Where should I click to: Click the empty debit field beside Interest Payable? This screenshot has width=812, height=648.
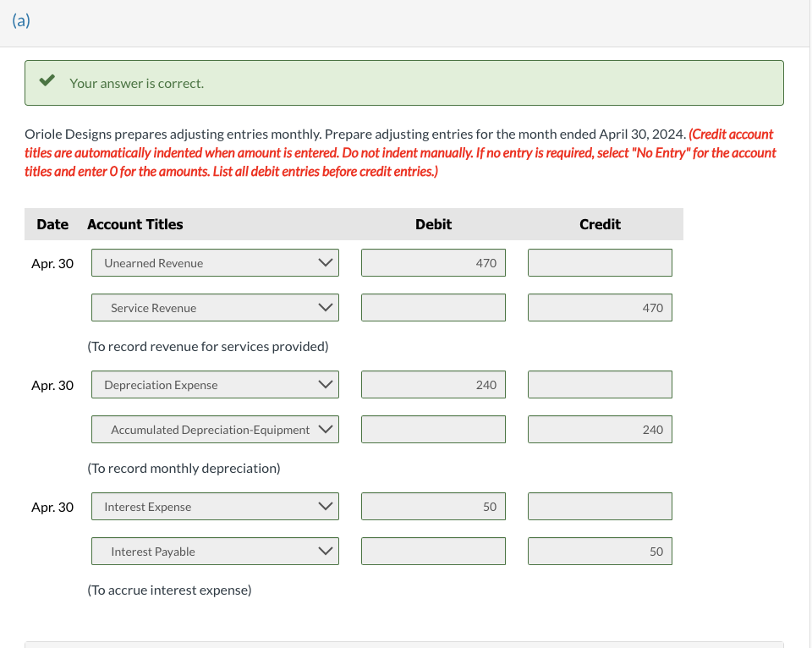tap(433, 551)
